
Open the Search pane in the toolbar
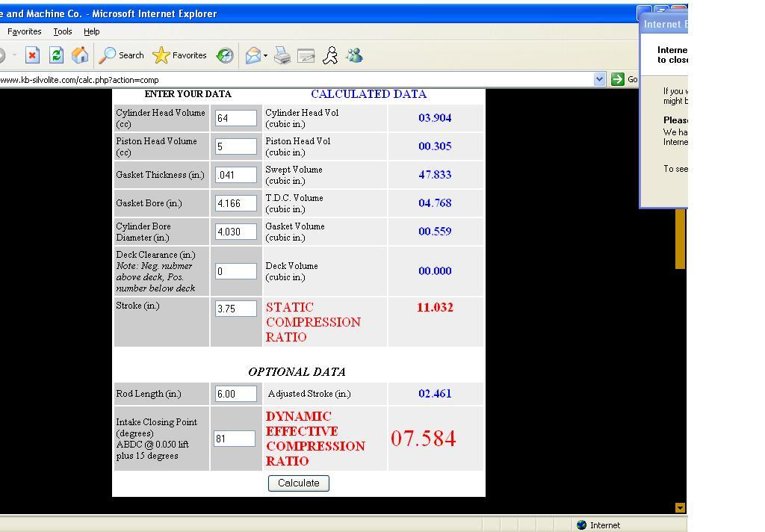pos(122,55)
